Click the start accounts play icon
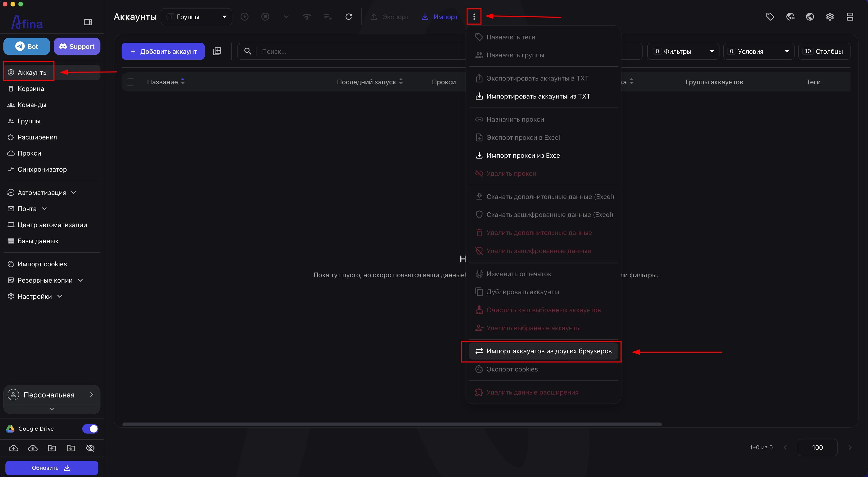Image resolution: width=868 pixels, height=477 pixels. click(x=245, y=17)
